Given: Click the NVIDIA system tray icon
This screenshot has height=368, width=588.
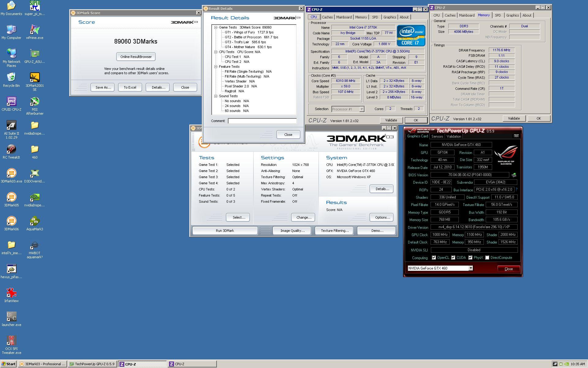Looking at the screenshot, I should pyautogui.click(x=567, y=364).
